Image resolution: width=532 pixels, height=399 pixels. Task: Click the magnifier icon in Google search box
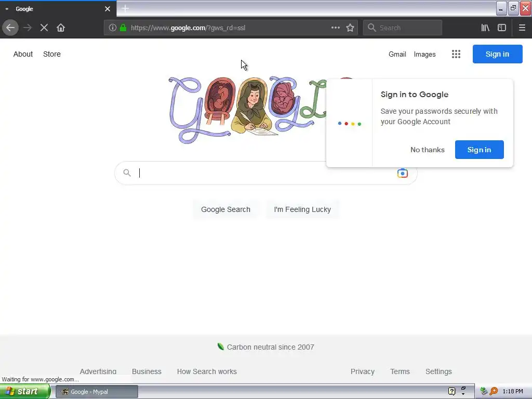click(x=127, y=172)
